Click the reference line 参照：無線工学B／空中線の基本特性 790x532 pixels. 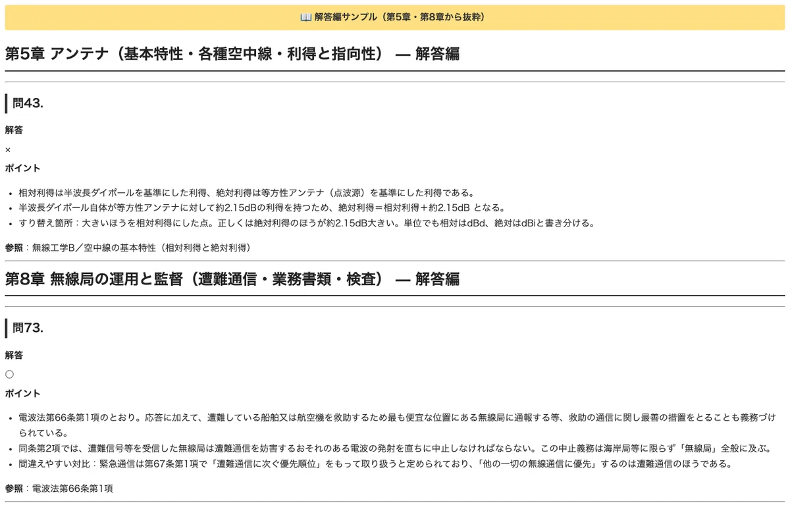point(128,248)
